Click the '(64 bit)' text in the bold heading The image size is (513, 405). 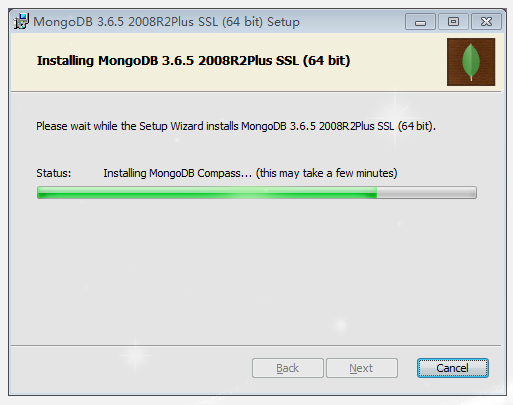(x=326, y=61)
